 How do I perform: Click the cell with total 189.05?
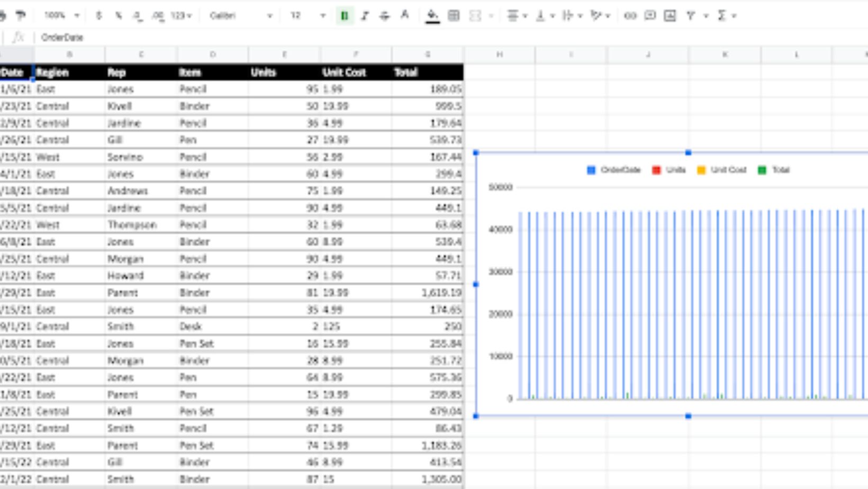[x=428, y=89]
